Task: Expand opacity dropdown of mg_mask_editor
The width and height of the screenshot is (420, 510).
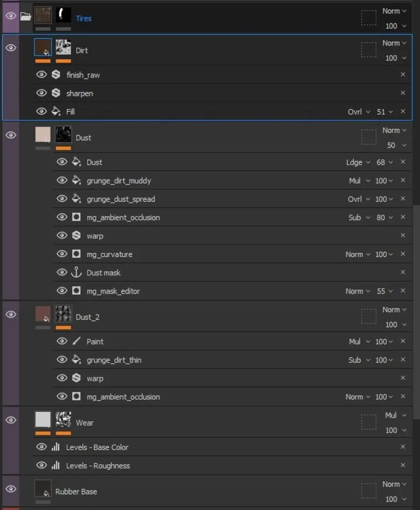Action: click(385, 291)
